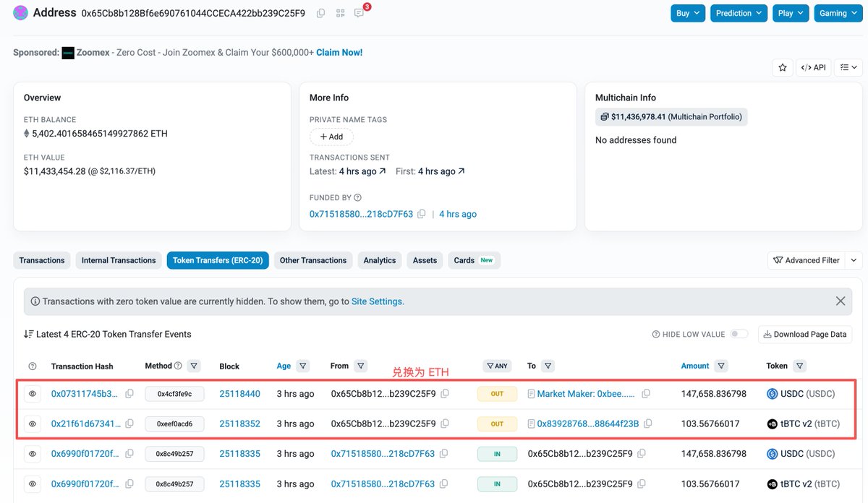Screen dimensions: 868x503
Task: Open the Advanced Filter button
Action: 806,260
